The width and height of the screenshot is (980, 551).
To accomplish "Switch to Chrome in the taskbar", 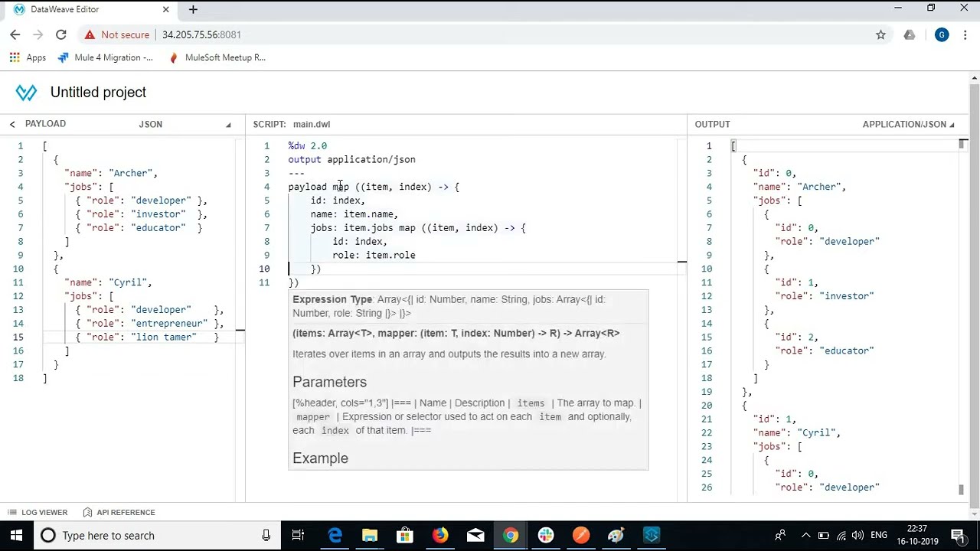I will tap(511, 536).
